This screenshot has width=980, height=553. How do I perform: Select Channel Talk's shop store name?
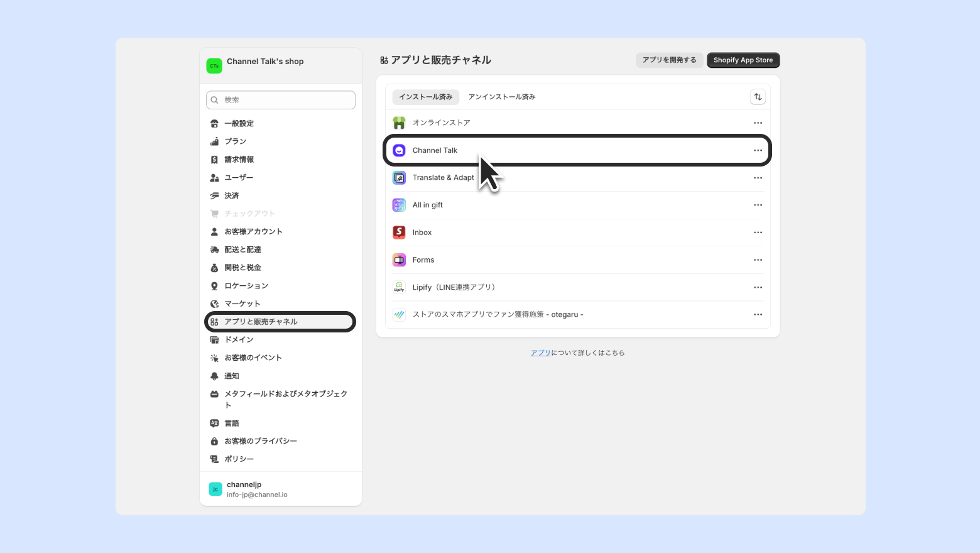click(x=265, y=62)
